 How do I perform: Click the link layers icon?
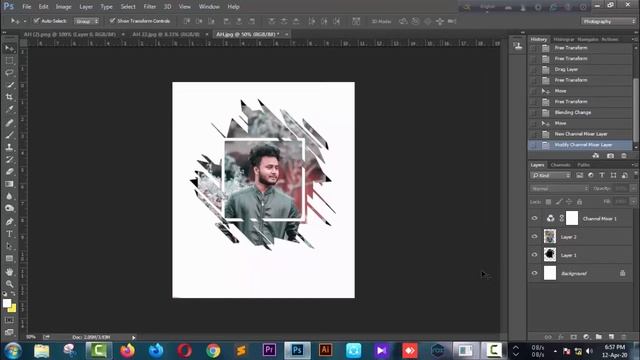point(548,337)
